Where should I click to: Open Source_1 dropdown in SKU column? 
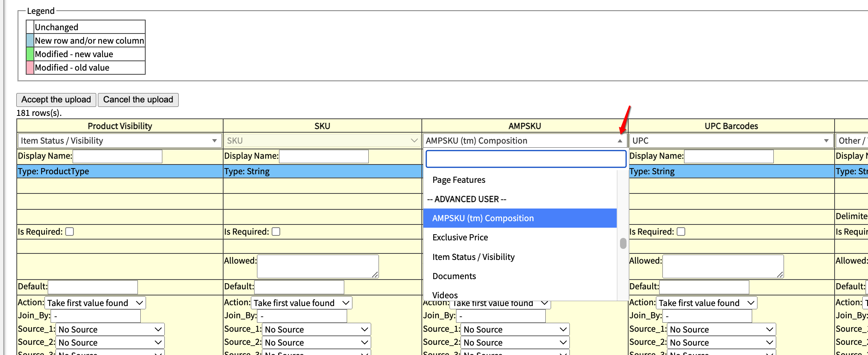(x=317, y=329)
